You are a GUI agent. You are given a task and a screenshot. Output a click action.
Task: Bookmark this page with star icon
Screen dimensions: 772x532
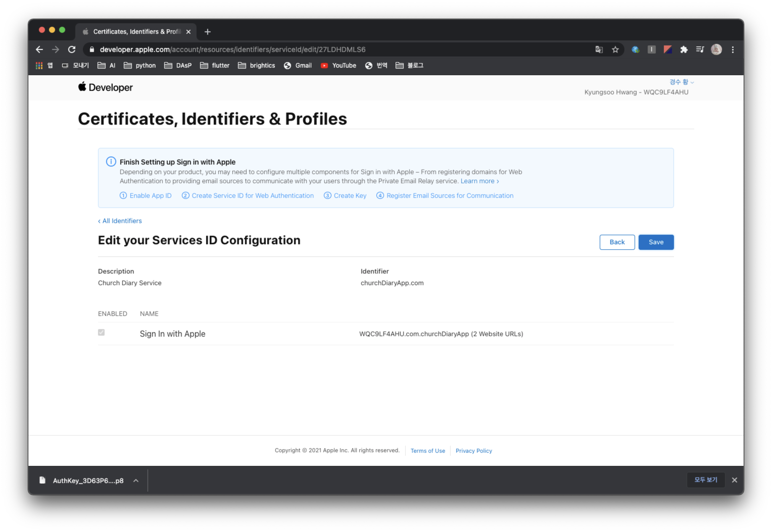coord(615,50)
